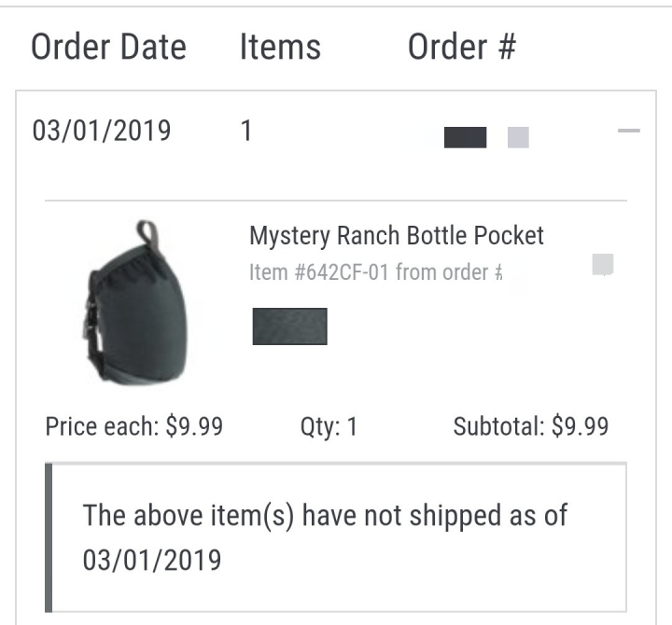Viewport: 672px width, 625px height.
Task: Collapse the 03/01/2019 order with minus icon
Action: coord(629,131)
